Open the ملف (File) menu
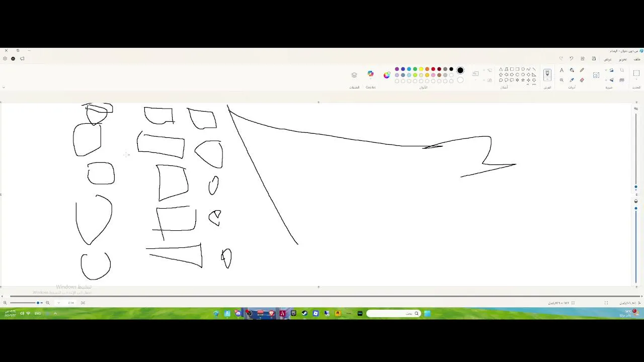The width and height of the screenshot is (644, 362). [x=637, y=59]
